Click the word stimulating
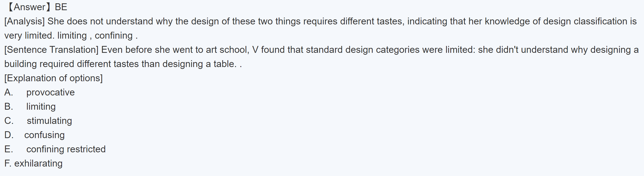The image size is (644, 176). pyautogui.click(x=49, y=121)
